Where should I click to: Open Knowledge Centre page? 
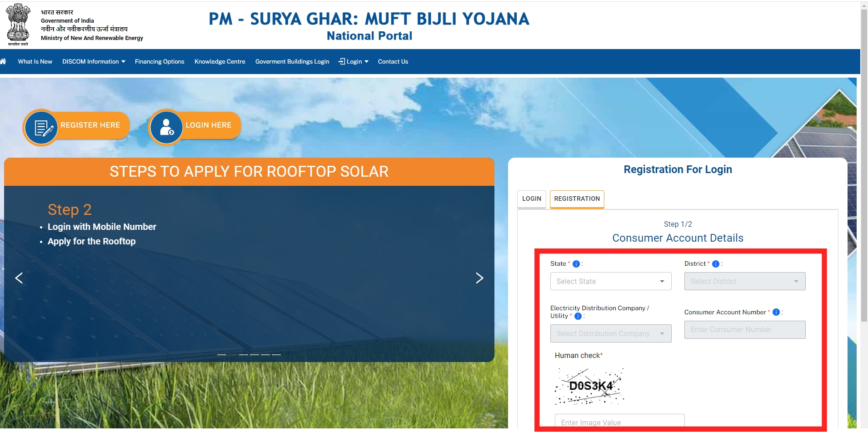tap(220, 62)
